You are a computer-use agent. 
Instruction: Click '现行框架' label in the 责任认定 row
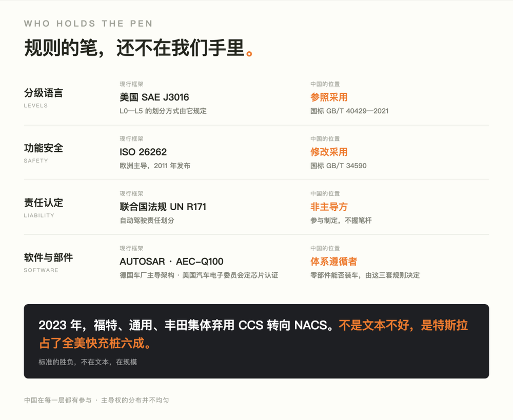[131, 193]
